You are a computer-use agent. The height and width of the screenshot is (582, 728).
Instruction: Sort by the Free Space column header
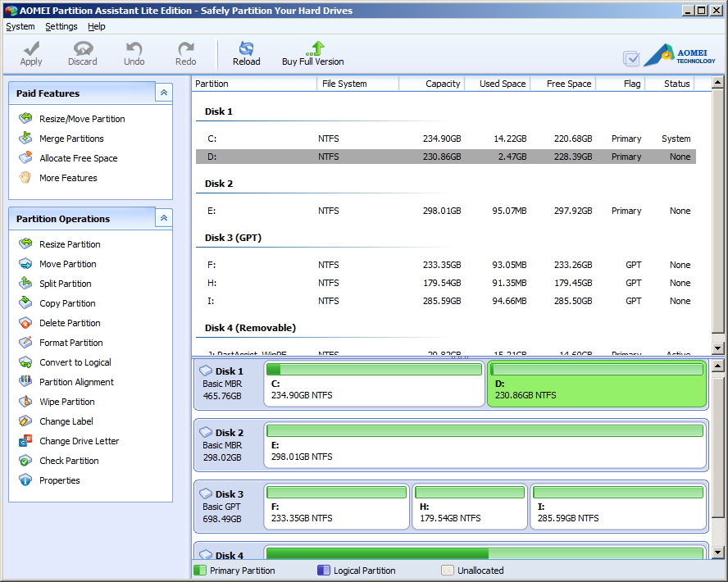[x=563, y=84]
